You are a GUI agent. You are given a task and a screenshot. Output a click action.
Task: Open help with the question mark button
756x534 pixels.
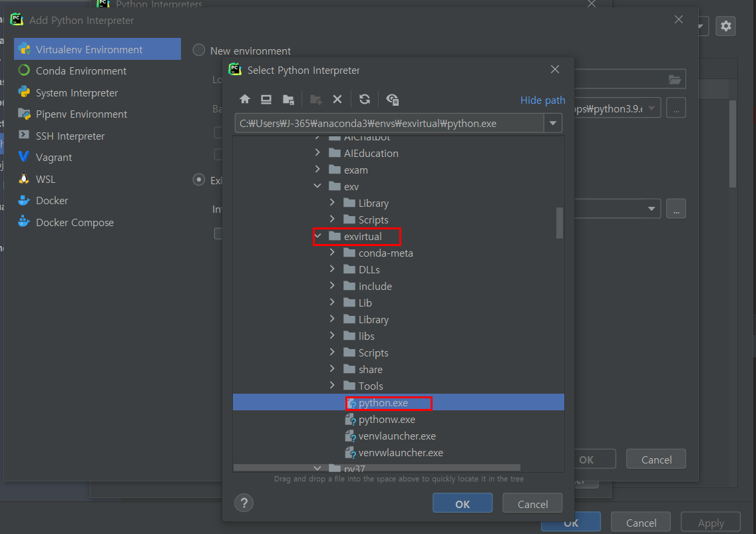pos(244,503)
